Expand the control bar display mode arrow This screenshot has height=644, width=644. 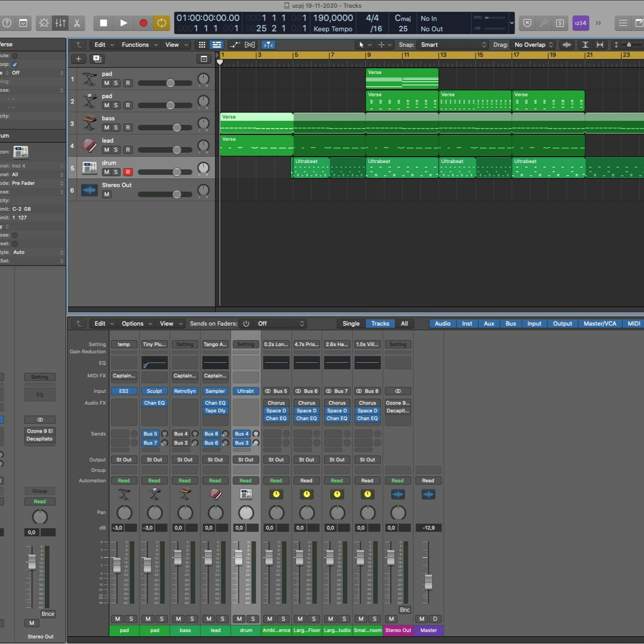512,23
